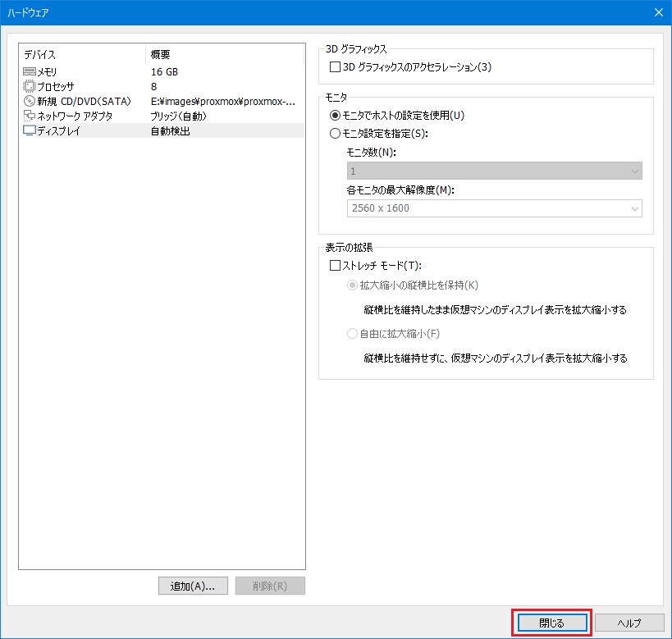Click the ブリッジ(自動) summary value

tap(178, 116)
